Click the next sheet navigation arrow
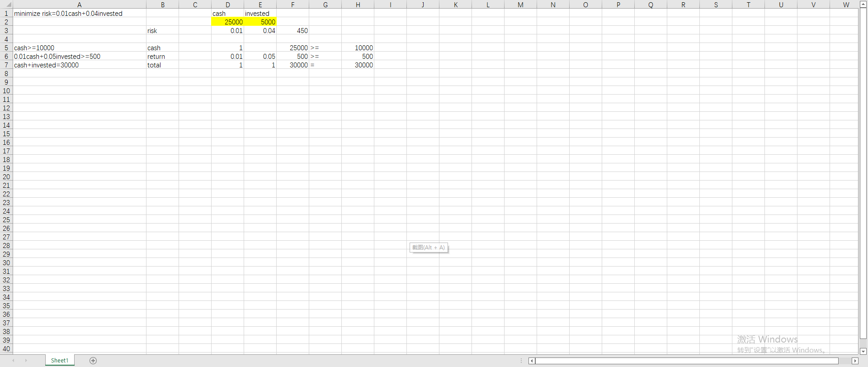Image resolution: width=868 pixels, height=367 pixels. [26, 361]
